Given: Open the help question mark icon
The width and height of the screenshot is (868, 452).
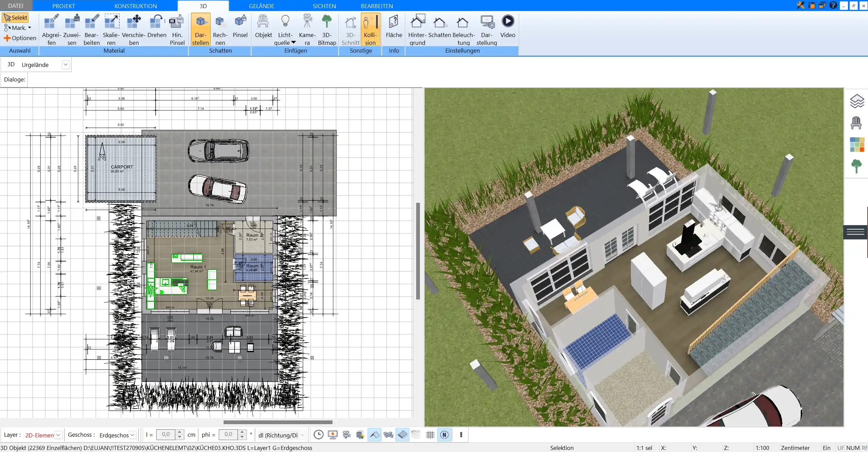Looking at the screenshot, I should [x=833, y=5].
